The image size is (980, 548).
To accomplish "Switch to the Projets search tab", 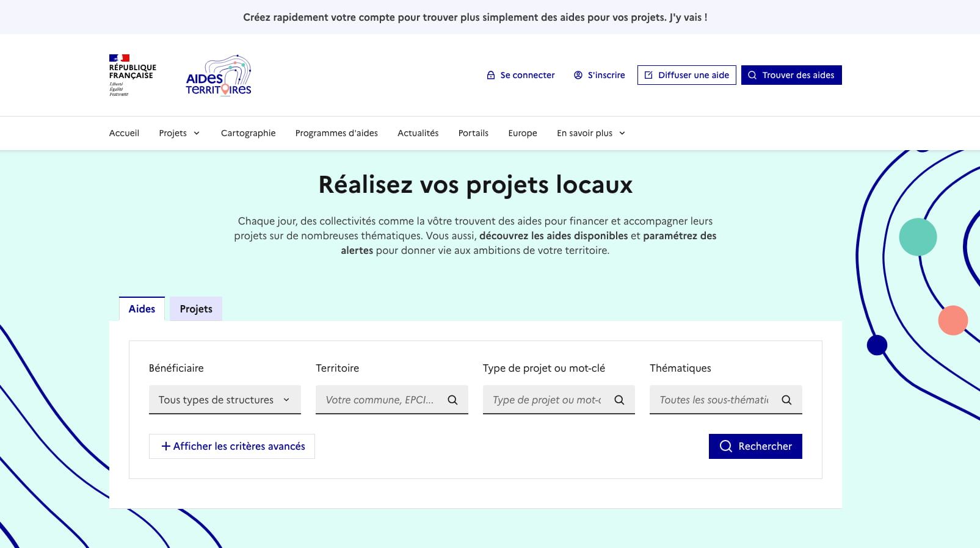I will (x=196, y=309).
